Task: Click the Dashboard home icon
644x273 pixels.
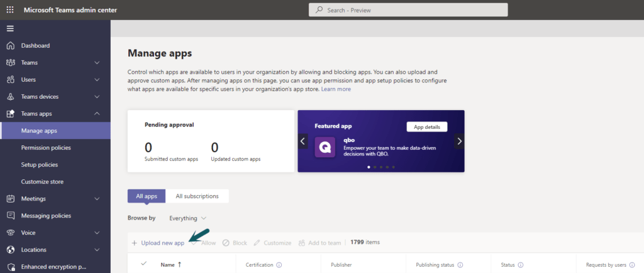Action: [x=11, y=45]
